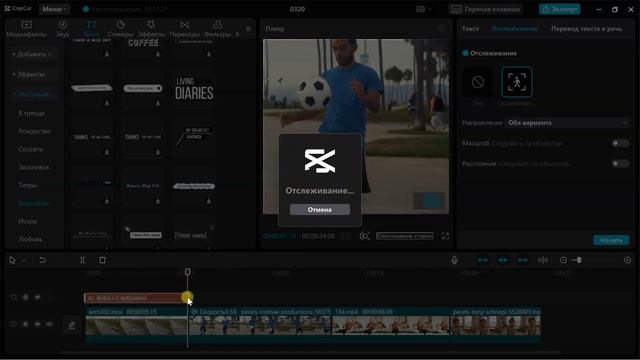This screenshot has width=640, height=360.
Task: Toggle the Отслеживание checkbox
Action: coord(465,53)
